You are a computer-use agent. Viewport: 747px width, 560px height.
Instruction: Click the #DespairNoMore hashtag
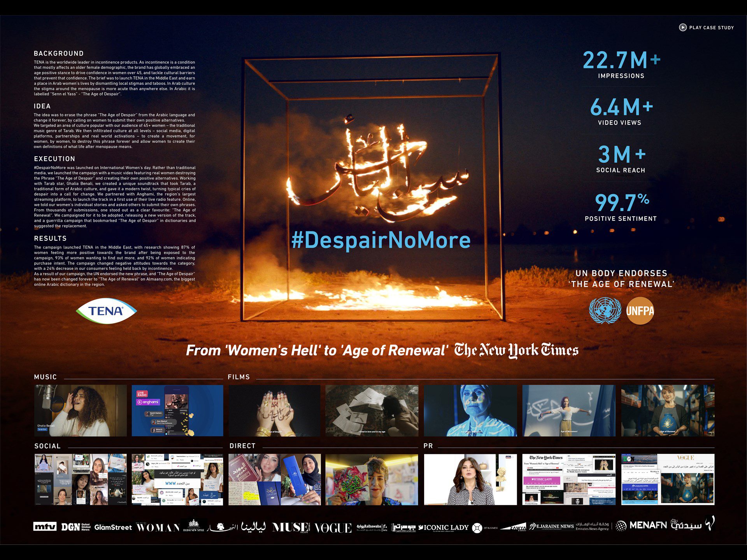[x=381, y=240]
